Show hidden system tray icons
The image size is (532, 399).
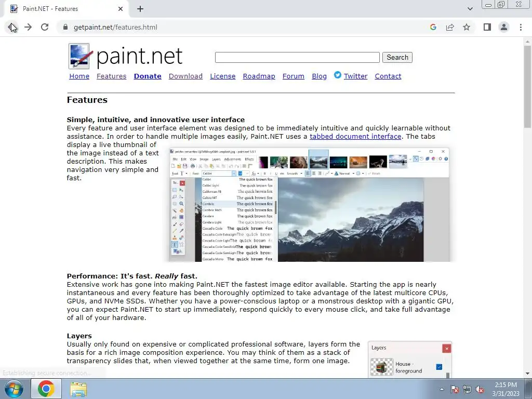click(442, 389)
